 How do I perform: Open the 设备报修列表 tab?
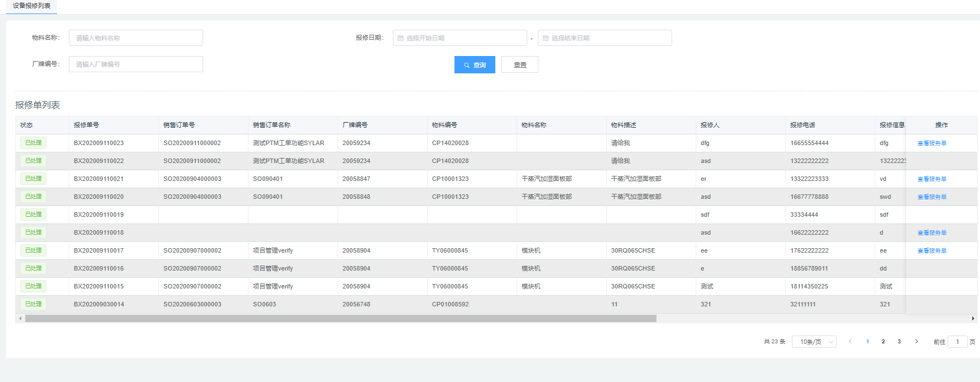[x=32, y=6]
